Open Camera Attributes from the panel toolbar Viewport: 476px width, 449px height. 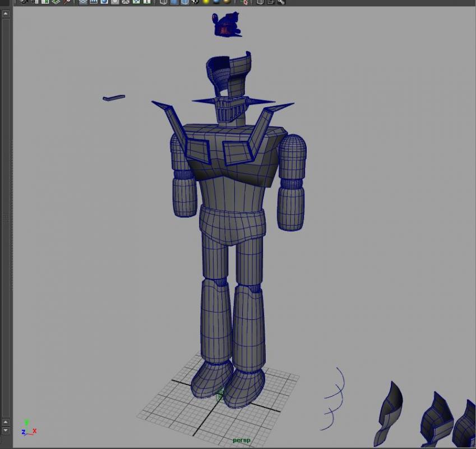click(x=35, y=2)
